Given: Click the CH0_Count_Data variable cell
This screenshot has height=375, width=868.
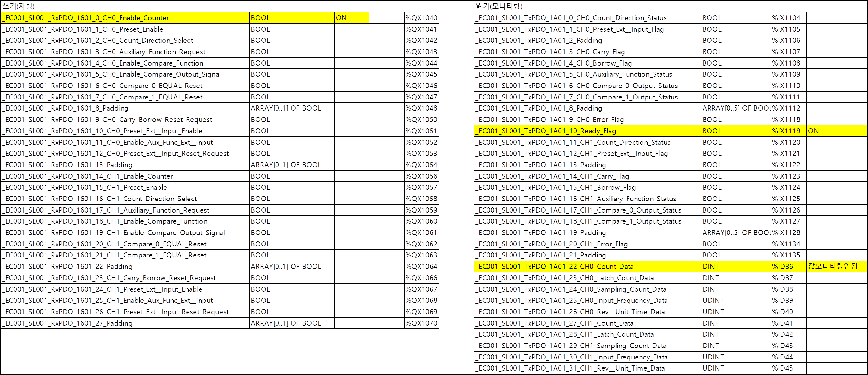Looking at the screenshot, I should pyautogui.click(x=587, y=266).
